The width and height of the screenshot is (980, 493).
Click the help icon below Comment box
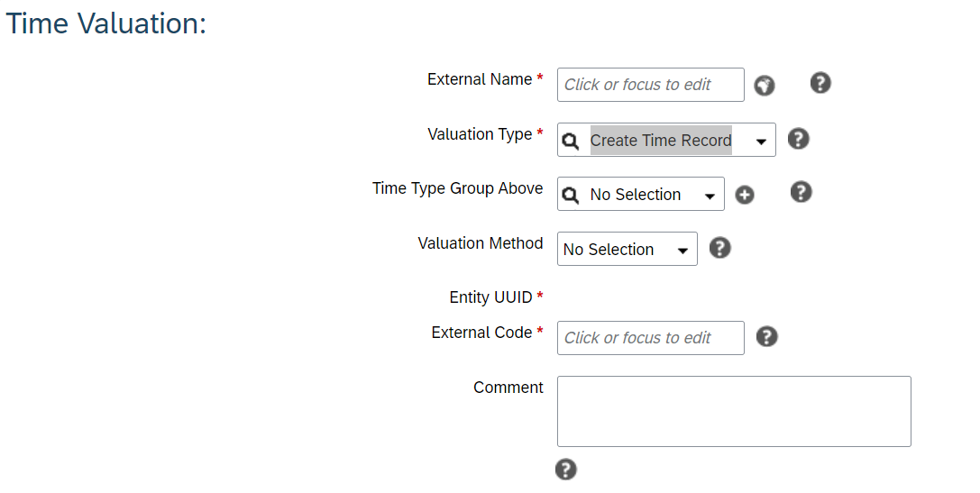click(x=565, y=470)
